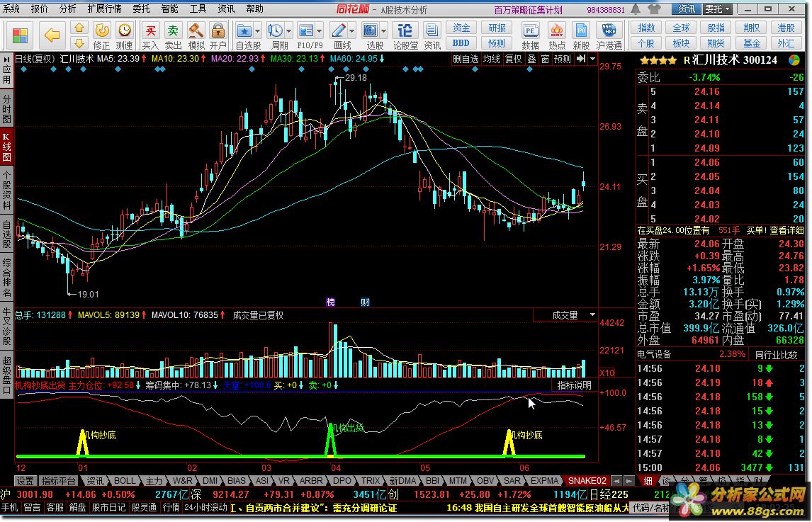Click the notification bell icon in title bar
812x522 pixels.
[636, 8]
